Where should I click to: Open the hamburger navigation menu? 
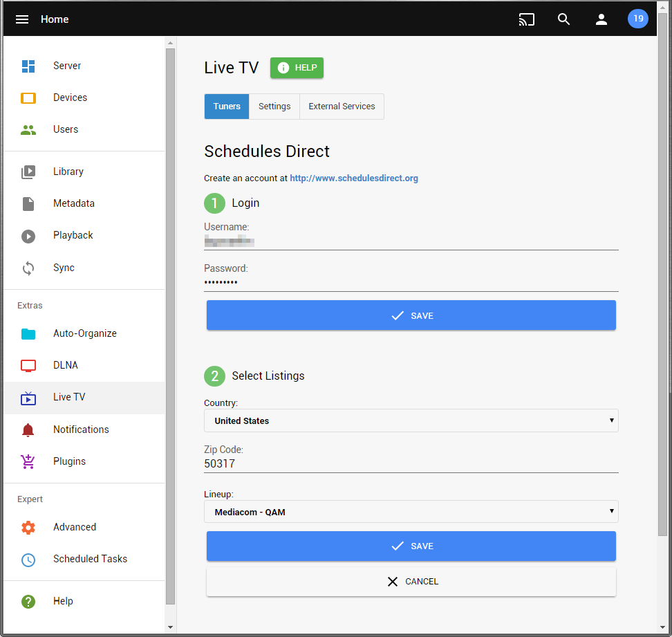[x=22, y=19]
